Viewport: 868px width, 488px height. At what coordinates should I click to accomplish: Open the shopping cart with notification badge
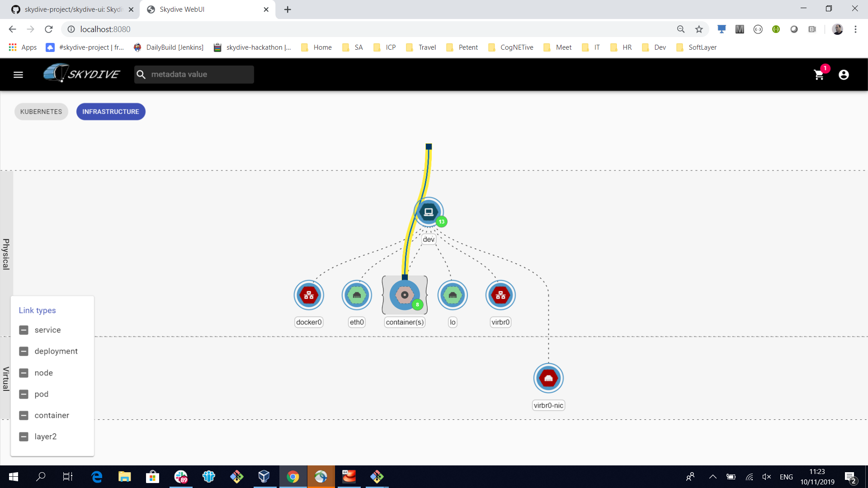click(819, 75)
